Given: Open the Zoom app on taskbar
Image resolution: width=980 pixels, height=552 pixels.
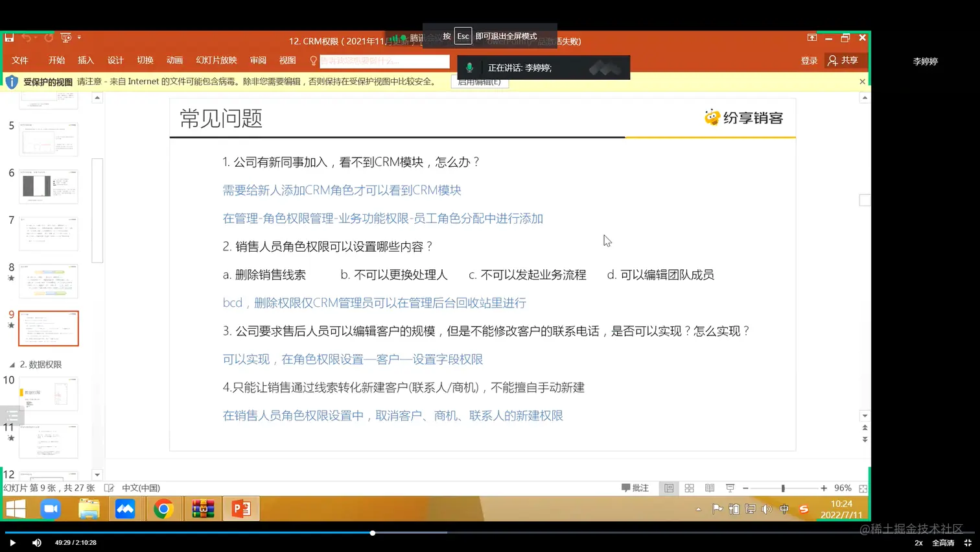Looking at the screenshot, I should click(x=50, y=509).
